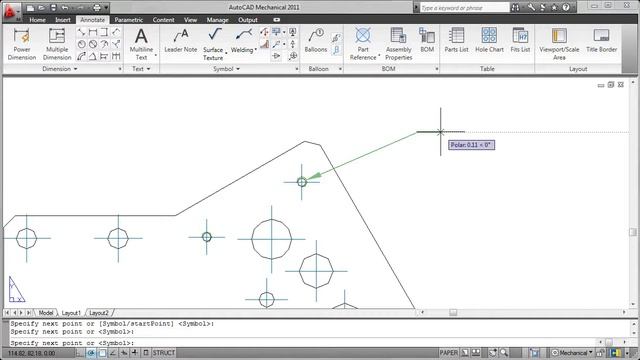
Task: Click the vertical scrollbar thumb on the right
Action: 633,232
